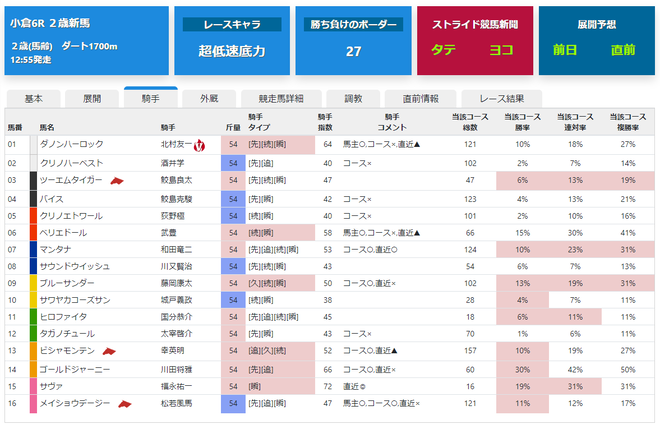Click the 勝ち負けのボーダー panel
The height and width of the screenshot is (429, 660).
coord(354,40)
